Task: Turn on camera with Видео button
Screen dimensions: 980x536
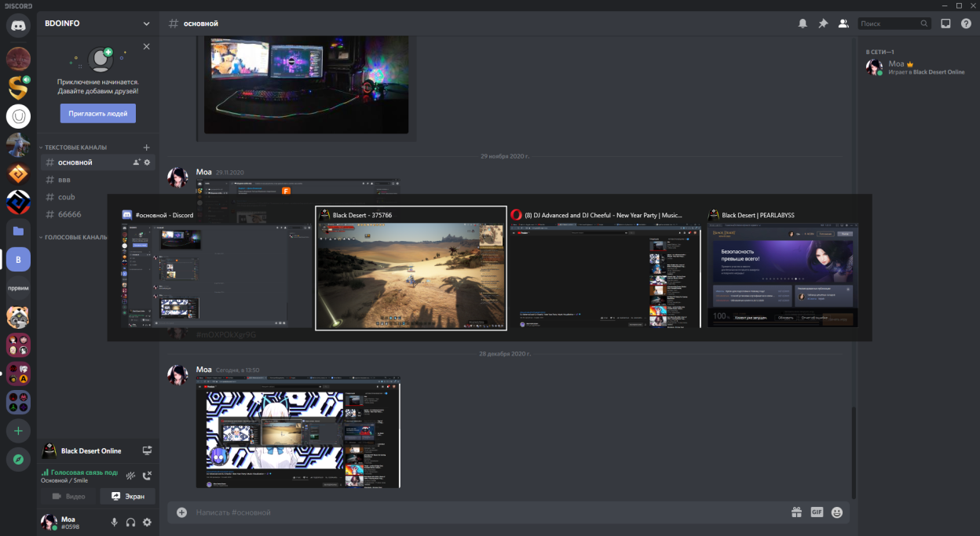Action: tap(68, 496)
